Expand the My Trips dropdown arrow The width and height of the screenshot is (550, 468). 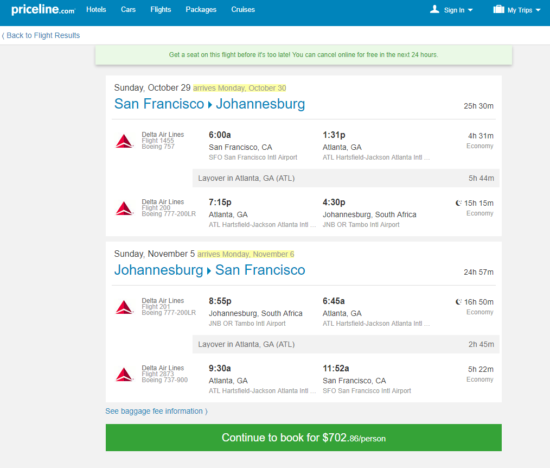coord(538,10)
